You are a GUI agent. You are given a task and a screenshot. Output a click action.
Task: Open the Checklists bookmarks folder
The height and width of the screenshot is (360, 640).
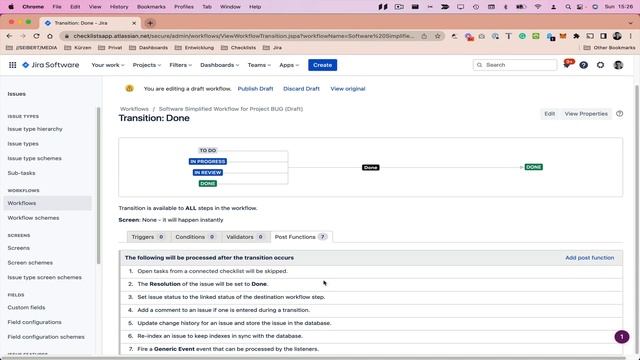[x=239, y=48]
